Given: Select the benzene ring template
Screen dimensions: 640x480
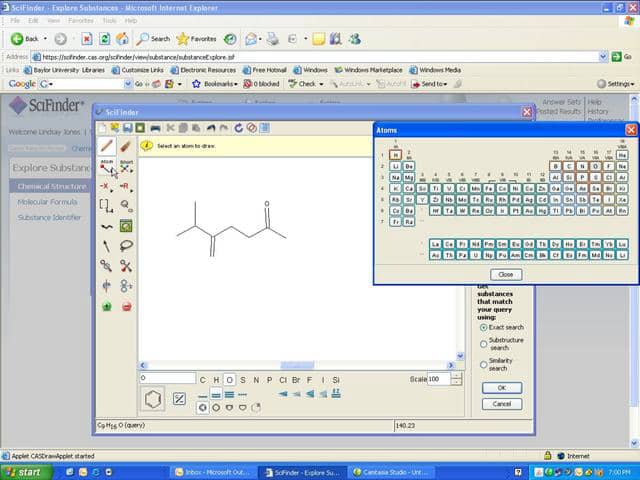Looking at the screenshot, I should (x=153, y=399).
